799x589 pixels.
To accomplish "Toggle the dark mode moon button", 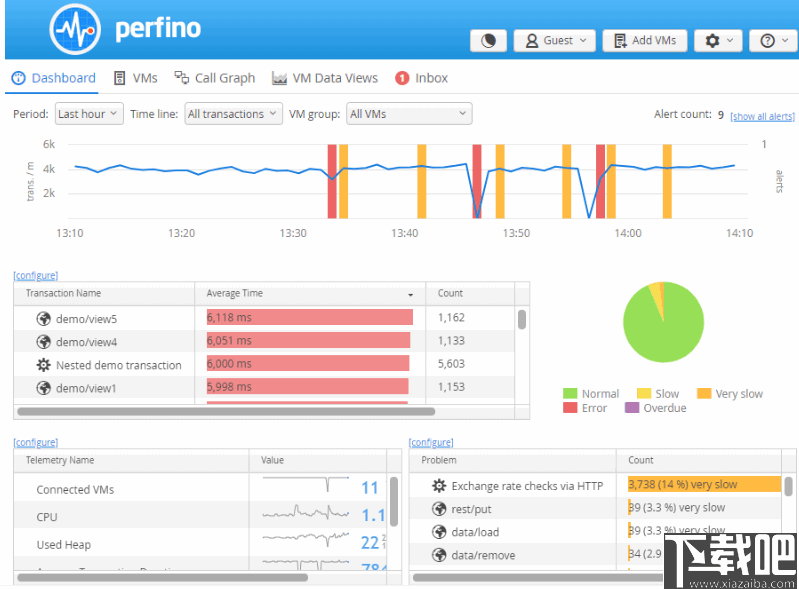I will coord(488,40).
